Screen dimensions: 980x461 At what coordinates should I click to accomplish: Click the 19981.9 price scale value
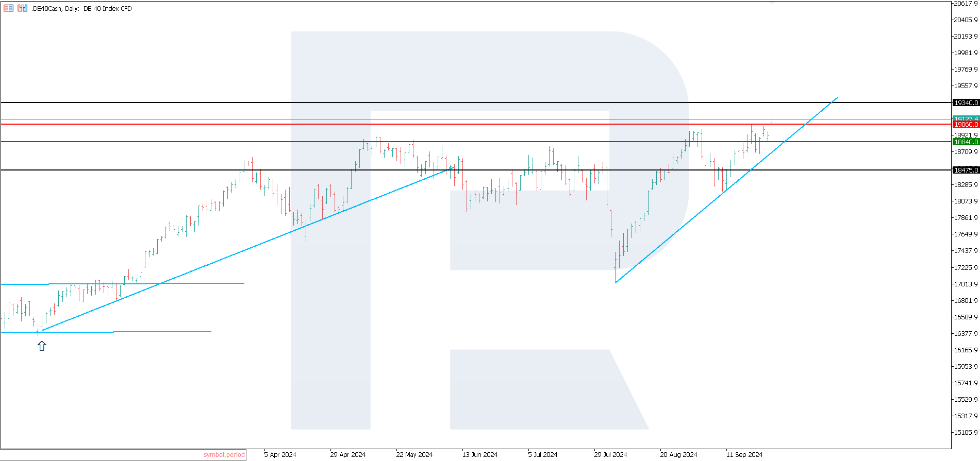click(966, 53)
